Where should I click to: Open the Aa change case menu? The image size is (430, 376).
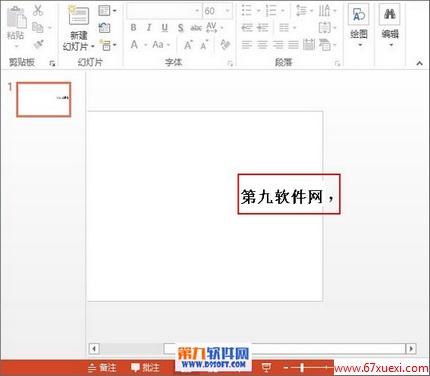(161, 45)
